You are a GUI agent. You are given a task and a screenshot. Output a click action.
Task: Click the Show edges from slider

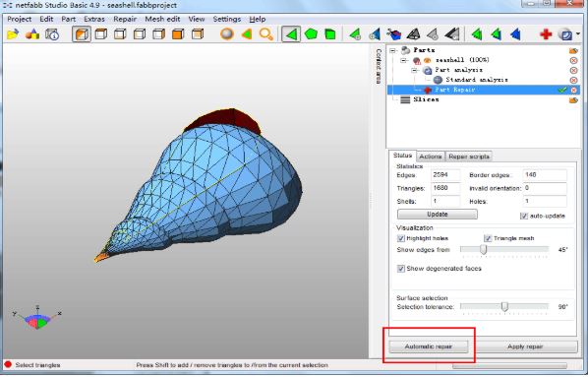[504, 250]
